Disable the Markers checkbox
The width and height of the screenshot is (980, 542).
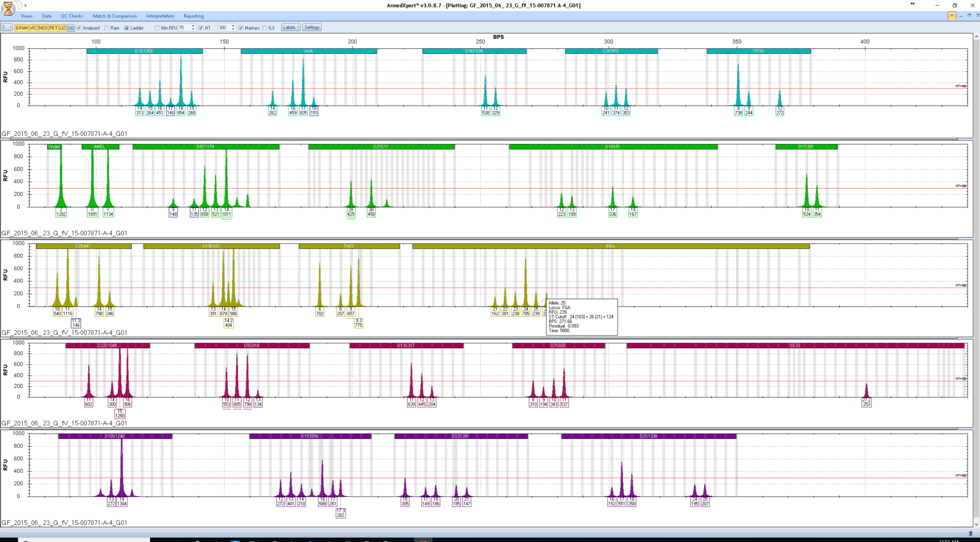241,28
